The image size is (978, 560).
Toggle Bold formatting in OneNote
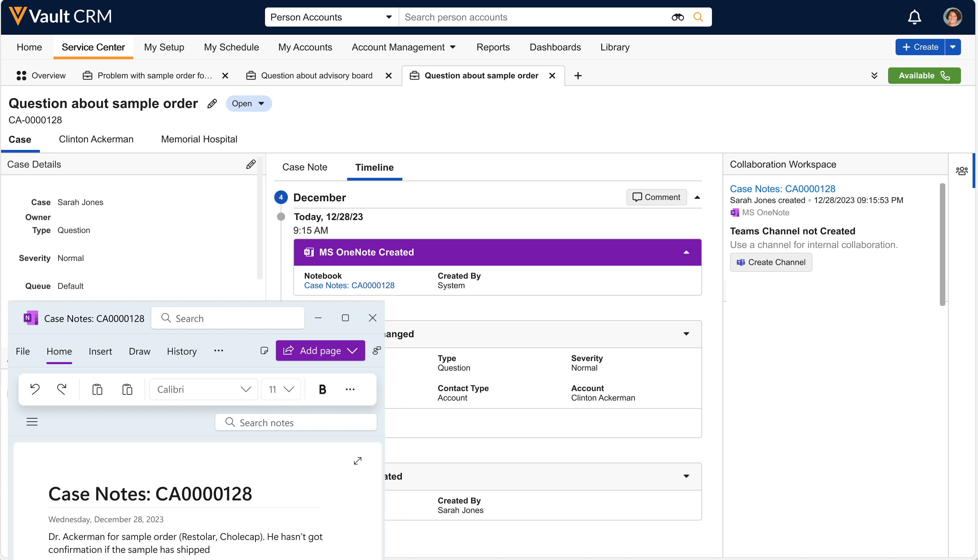pyautogui.click(x=322, y=389)
